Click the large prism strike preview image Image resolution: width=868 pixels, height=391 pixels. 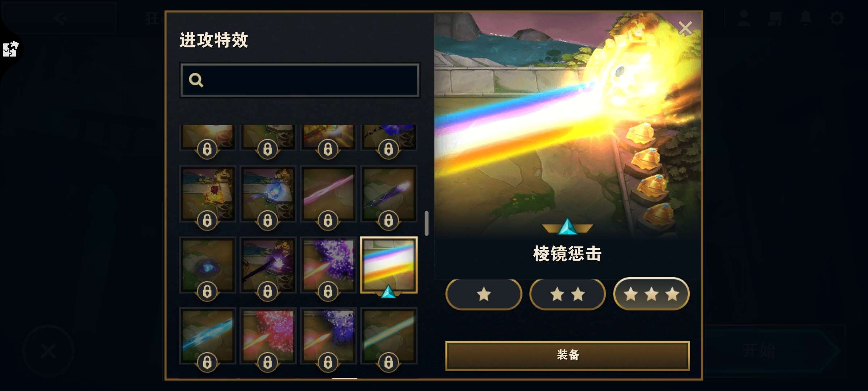tap(567, 125)
